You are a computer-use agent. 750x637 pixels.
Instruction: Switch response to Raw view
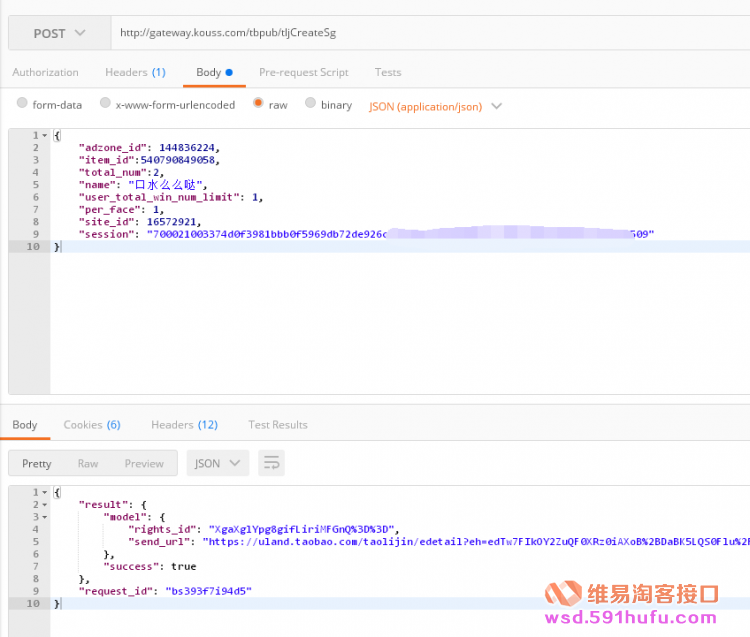[88, 463]
